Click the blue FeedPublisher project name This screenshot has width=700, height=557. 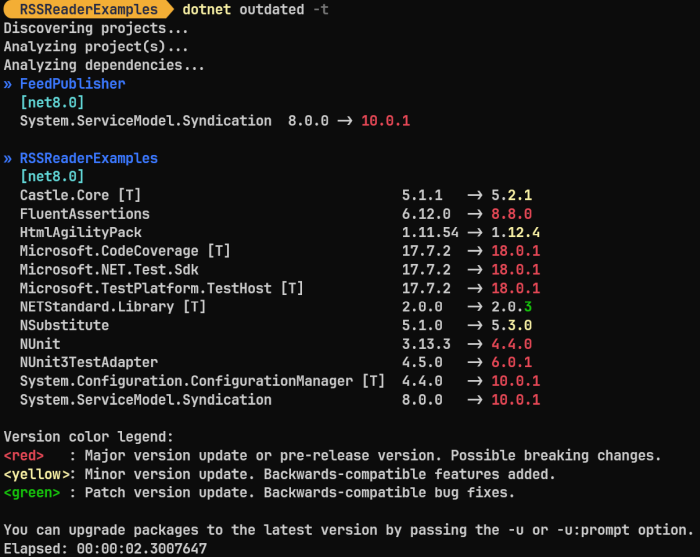click(72, 84)
